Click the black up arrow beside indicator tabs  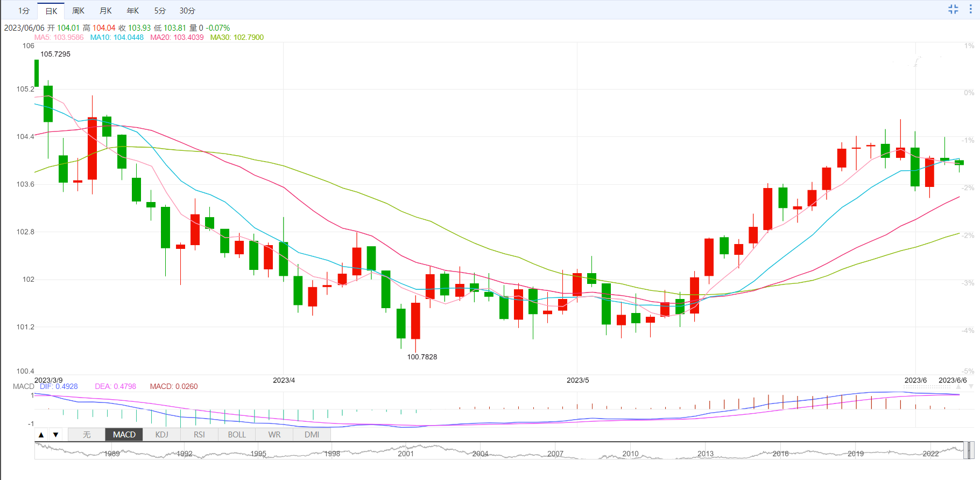point(41,435)
